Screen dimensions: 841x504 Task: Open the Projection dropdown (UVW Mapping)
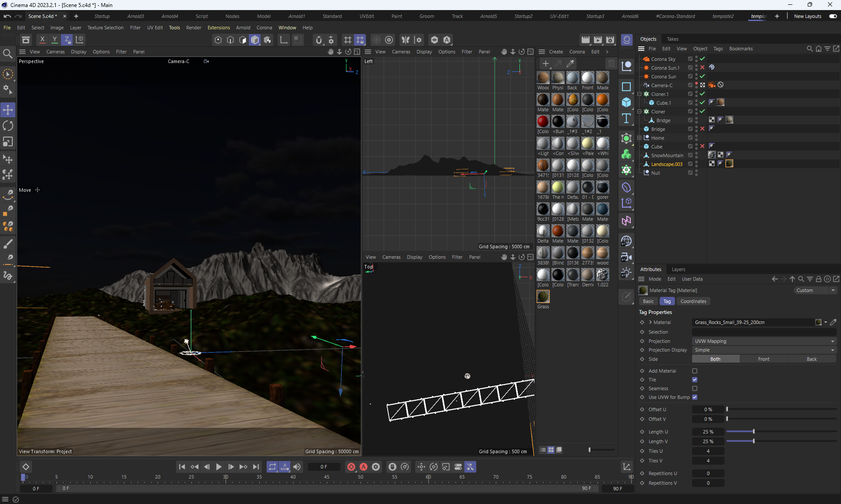coord(764,341)
